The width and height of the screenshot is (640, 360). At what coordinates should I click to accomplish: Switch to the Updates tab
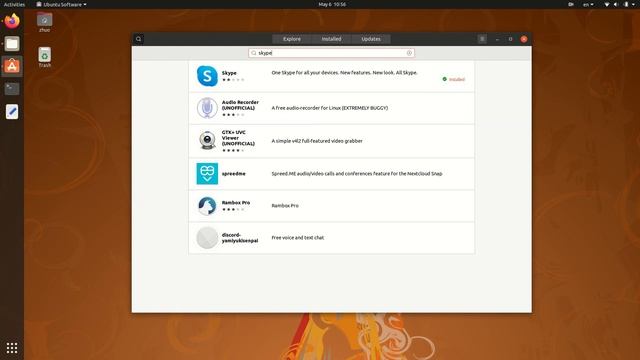coord(371,39)
